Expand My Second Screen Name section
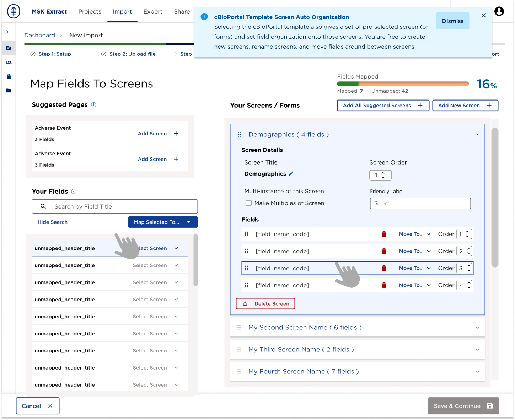 [477, 328]
